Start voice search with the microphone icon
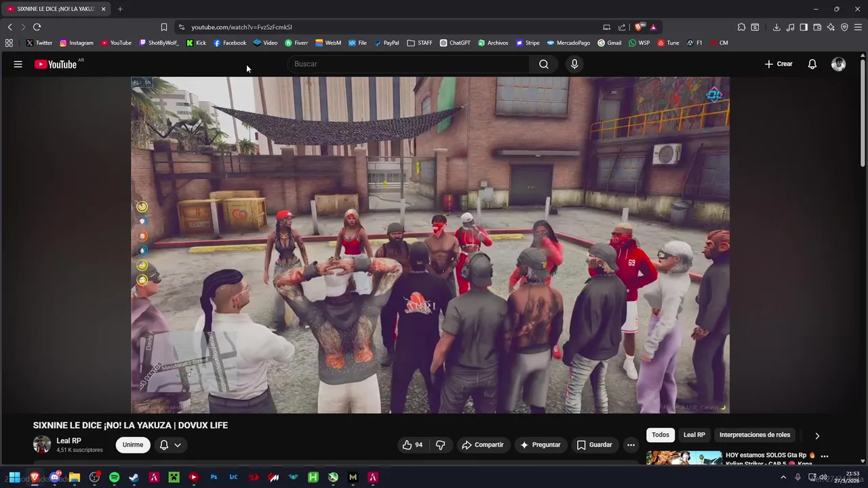This screenshot has height=488, width=868. 574,64
